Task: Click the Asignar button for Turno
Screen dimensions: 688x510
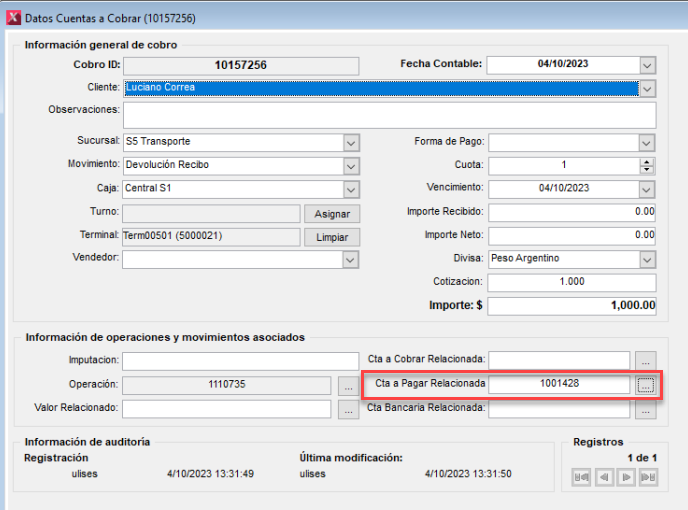Action: point(331,214)
